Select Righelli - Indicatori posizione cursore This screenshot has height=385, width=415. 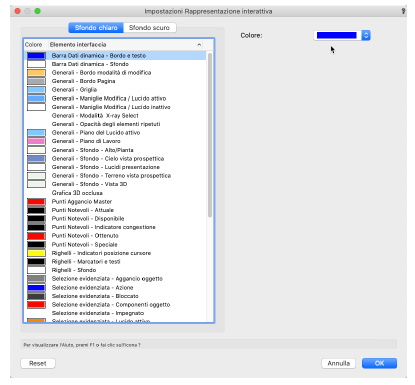pyautogui.click(x=115, y=253)
